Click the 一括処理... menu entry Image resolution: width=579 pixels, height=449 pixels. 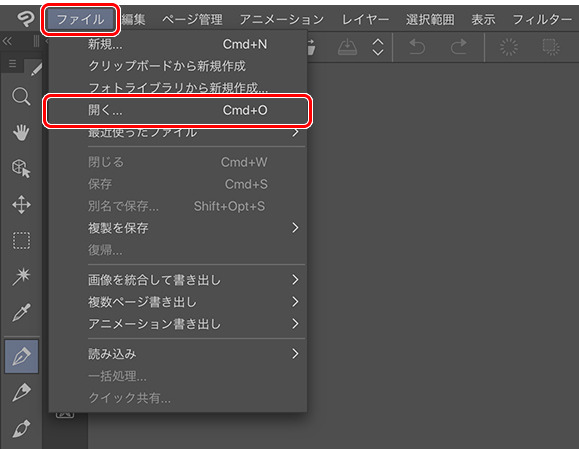click(x=178, y=376)
